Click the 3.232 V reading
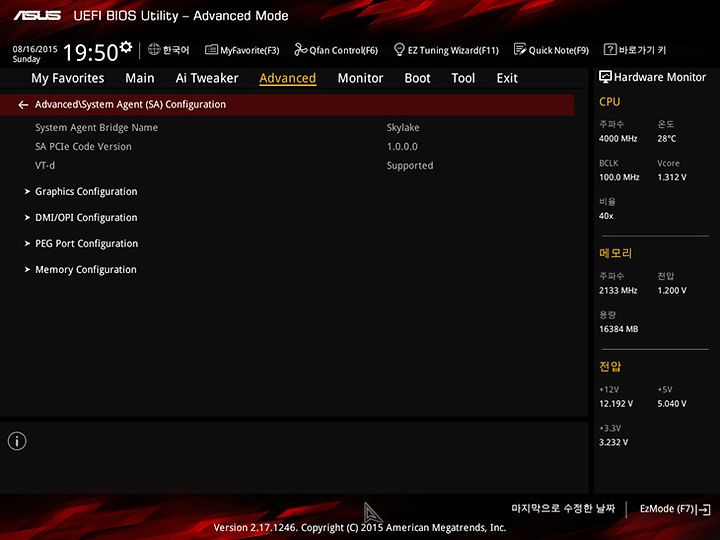Viewport: 720px width, 540px height. click(x=613, y=442)
